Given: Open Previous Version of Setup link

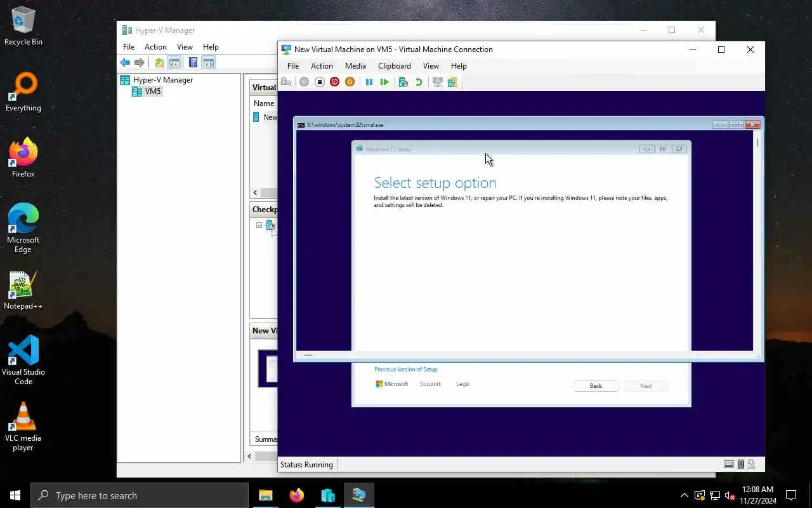Looking at the screenshot, I should [x=406, y=369].
